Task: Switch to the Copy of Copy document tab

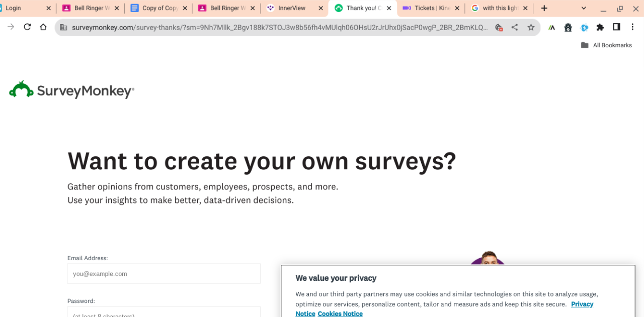Action: [x=159, y=8]
